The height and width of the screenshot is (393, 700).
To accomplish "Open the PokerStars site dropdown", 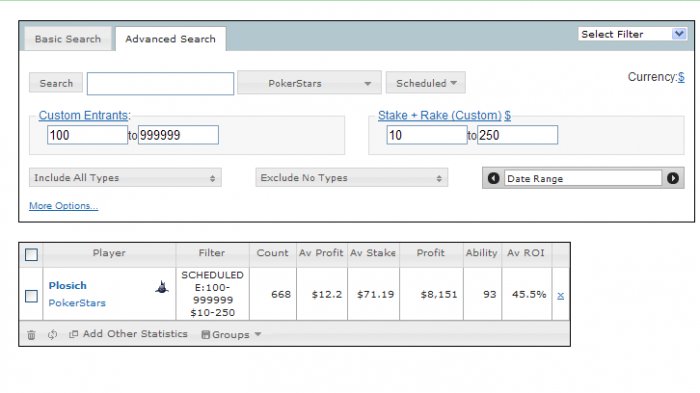I will tap(309, 83).
